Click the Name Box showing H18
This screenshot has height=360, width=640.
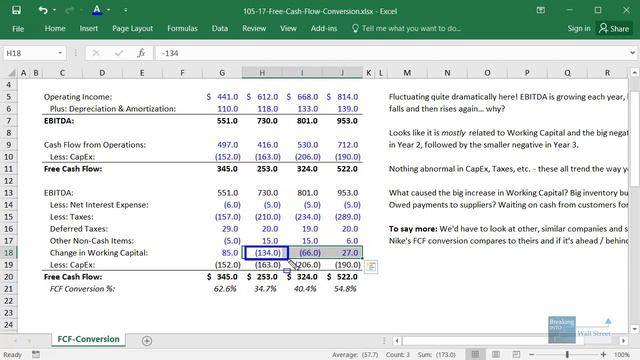[29, 53]
